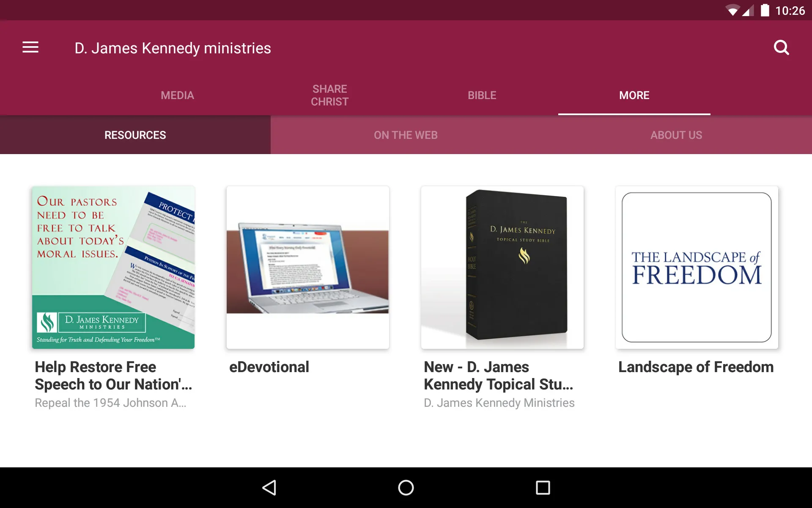The image size is (812, 508).
Task: Select the RESOURCES subtab
Action: pos(135,135)
